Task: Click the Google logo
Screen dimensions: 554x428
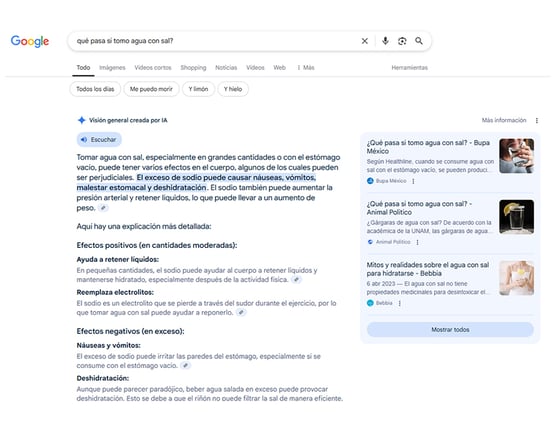Action: coord(30,41)
